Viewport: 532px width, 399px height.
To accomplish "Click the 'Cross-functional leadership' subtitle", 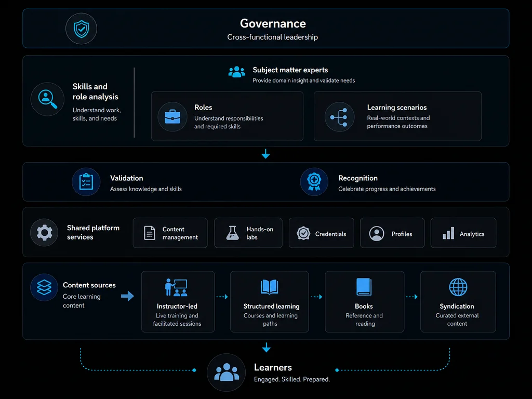I will [x=272, y=37].
